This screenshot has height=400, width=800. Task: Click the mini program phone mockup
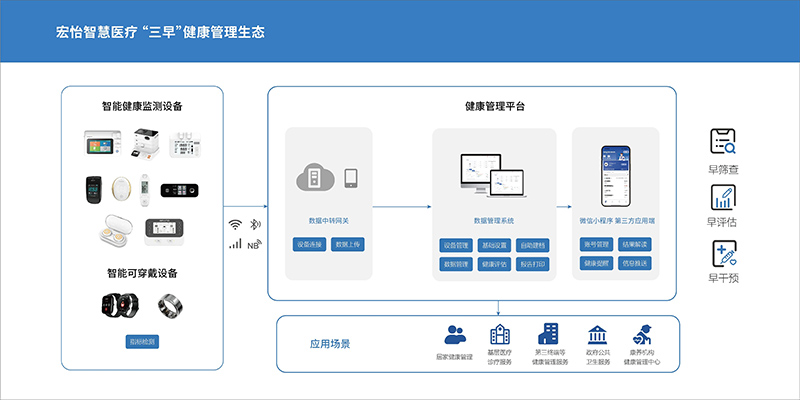pos(615,175)
